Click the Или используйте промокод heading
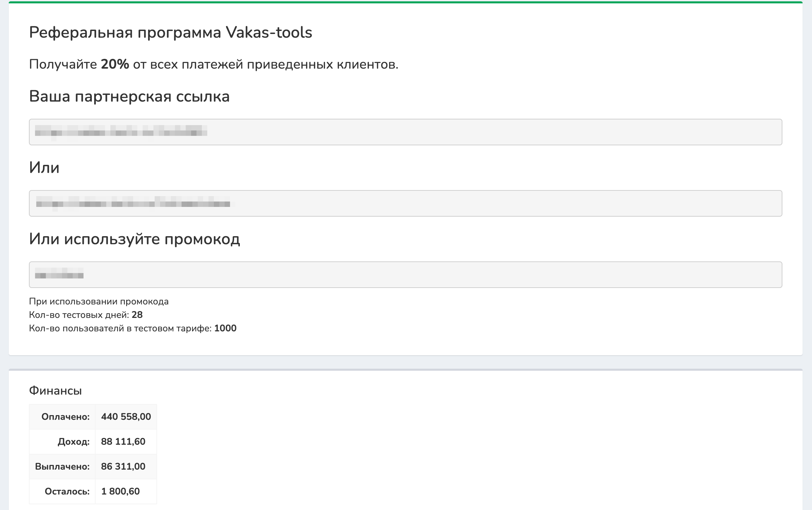Screen dimensions: 812x510 [134, 239]
